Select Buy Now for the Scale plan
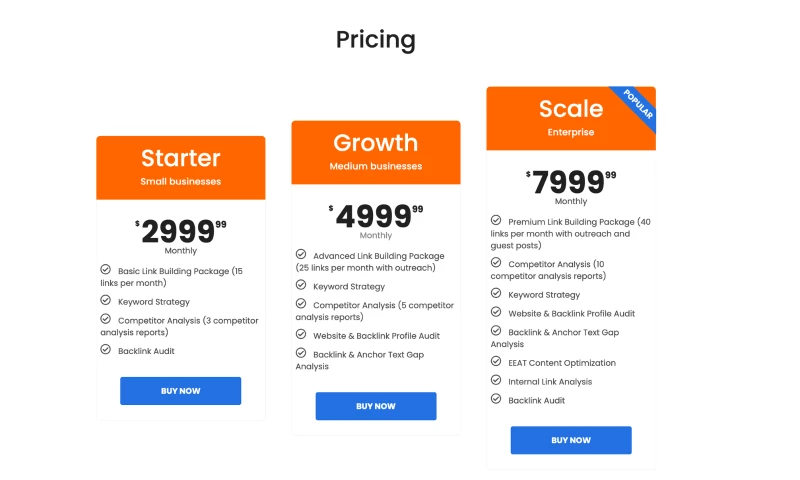This screenshot has height=480, width=800. [571, 440]
